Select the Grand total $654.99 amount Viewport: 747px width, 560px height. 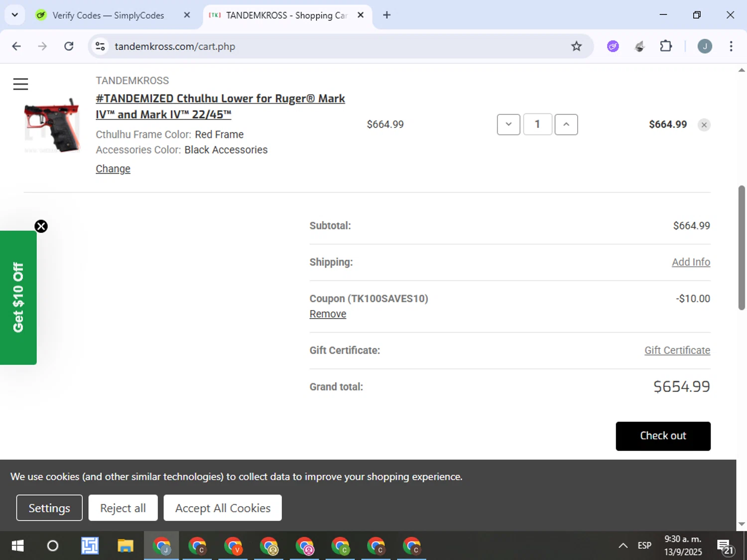(x=682, y=387)
